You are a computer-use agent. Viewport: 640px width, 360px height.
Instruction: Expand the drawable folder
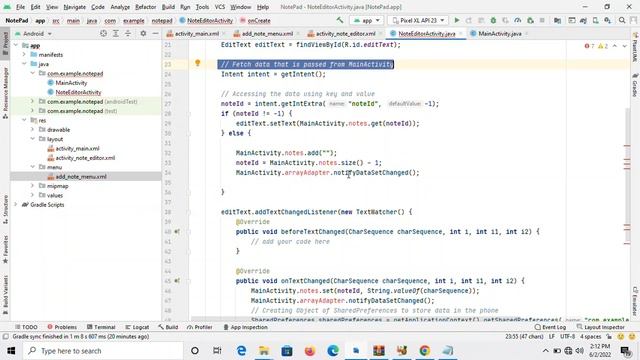pos(32,129)
